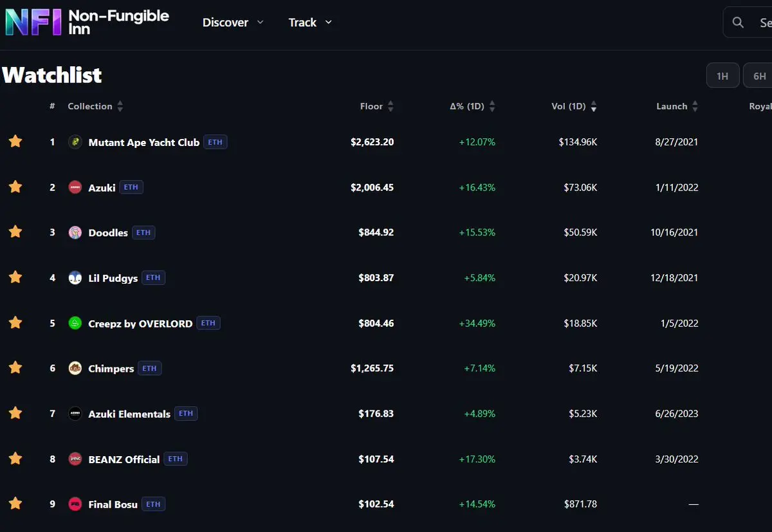The image size is (772, 532).
Task: Open the Discover dropdown menu
Action: (233, 23)
